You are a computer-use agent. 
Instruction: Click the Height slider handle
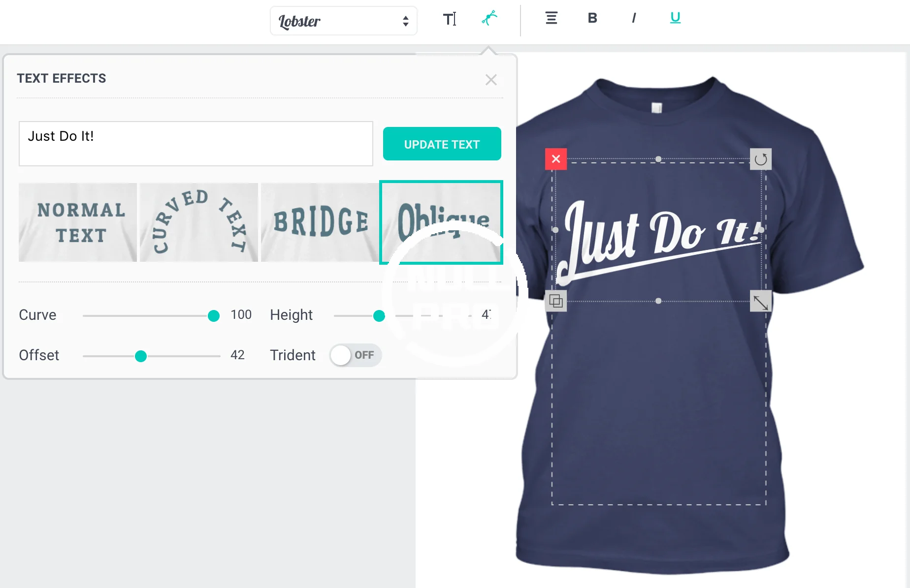379,316
